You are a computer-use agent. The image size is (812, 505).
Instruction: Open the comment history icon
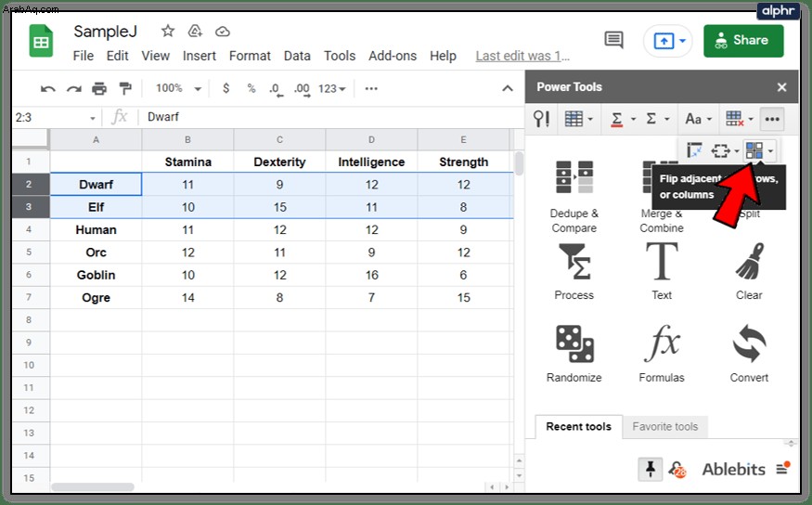point(613,40)
